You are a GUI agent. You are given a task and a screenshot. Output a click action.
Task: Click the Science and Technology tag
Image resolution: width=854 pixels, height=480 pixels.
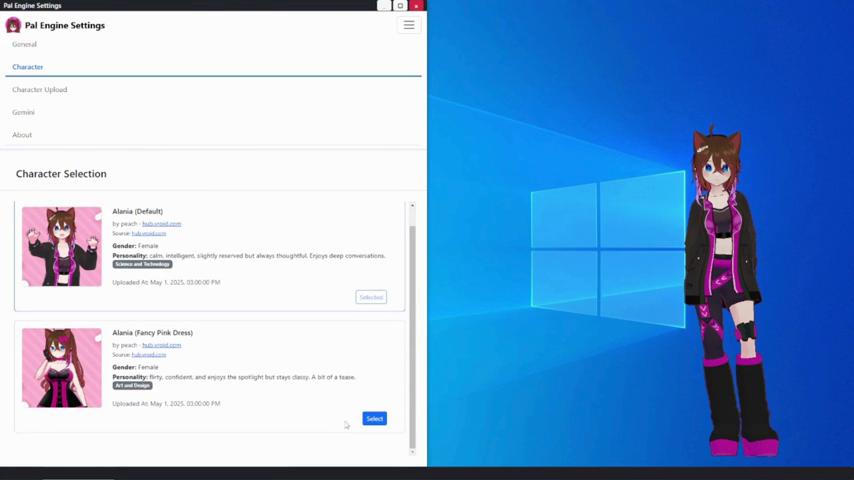(x=142, y=264)
